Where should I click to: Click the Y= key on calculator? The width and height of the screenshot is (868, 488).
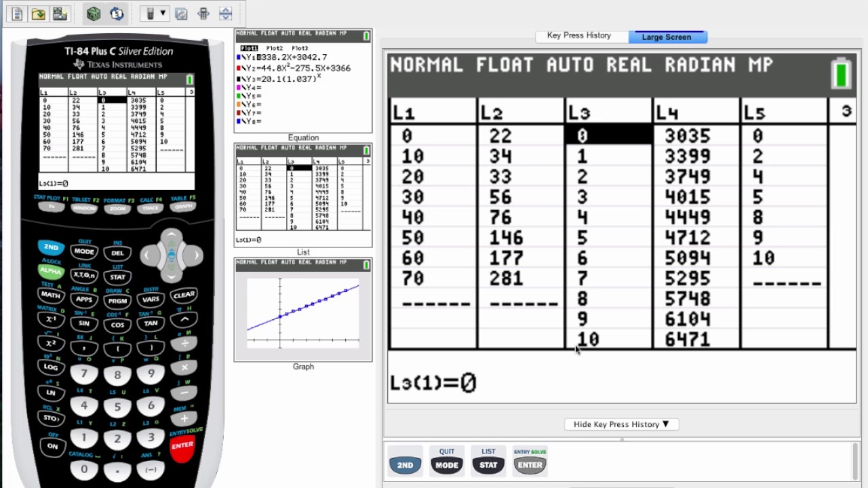(x=52, y=206)
